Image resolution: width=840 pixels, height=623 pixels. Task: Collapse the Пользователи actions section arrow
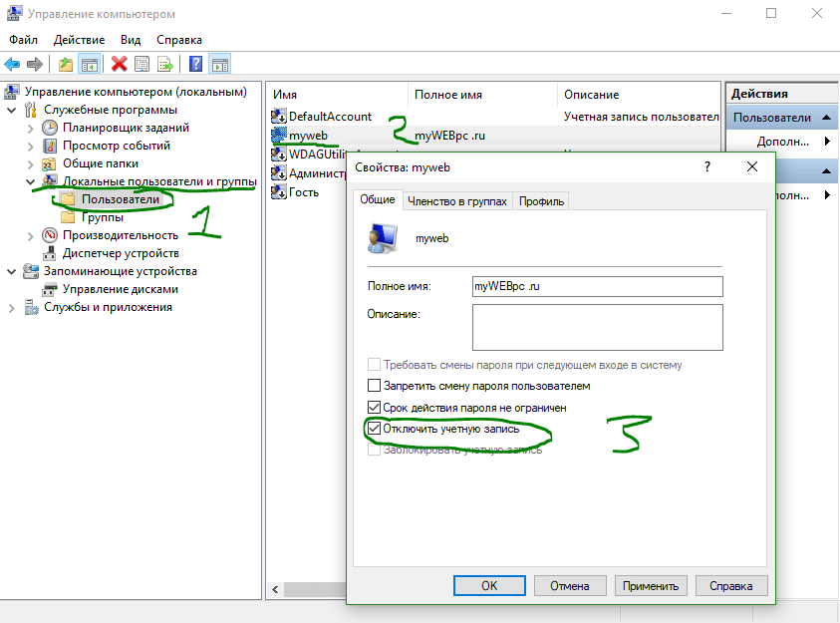coord(827,118)
